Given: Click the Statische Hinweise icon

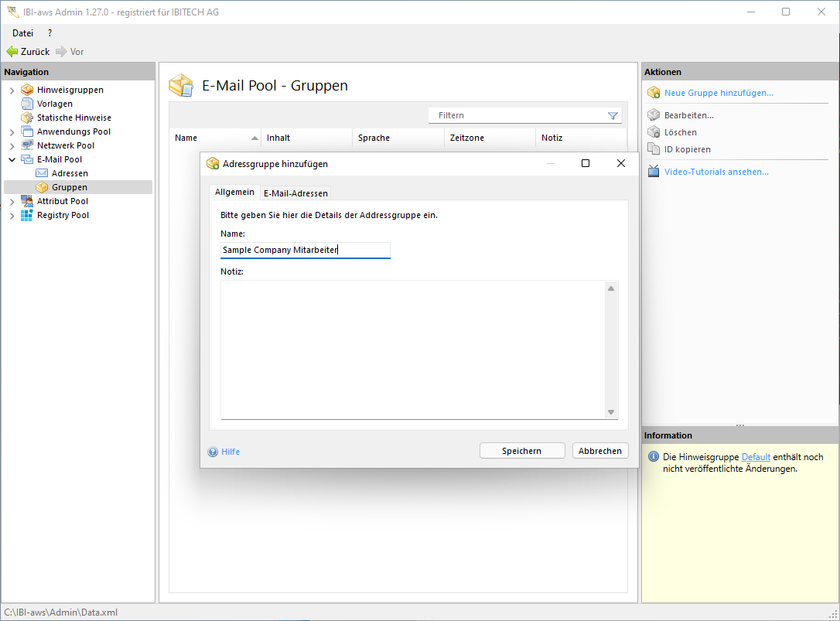Looking at the screenshot, I should (x=27, y=118).
